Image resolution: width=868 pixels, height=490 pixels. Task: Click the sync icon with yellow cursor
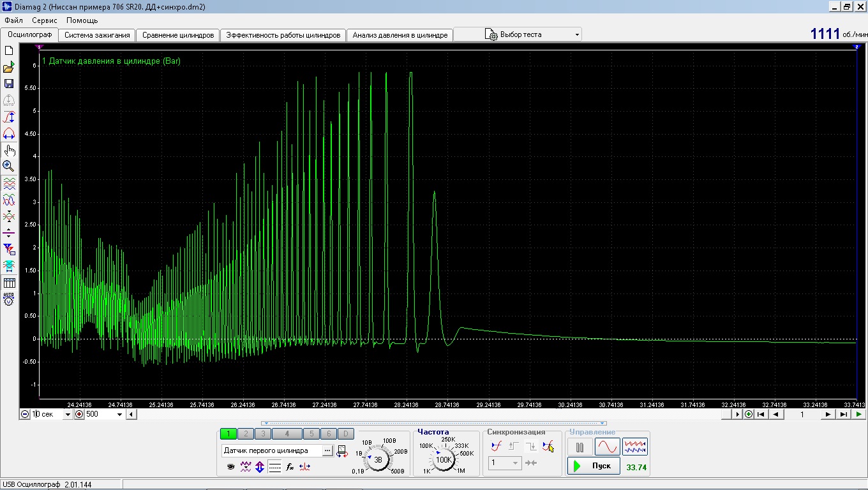pyautogui.click(x=548, y=447)
